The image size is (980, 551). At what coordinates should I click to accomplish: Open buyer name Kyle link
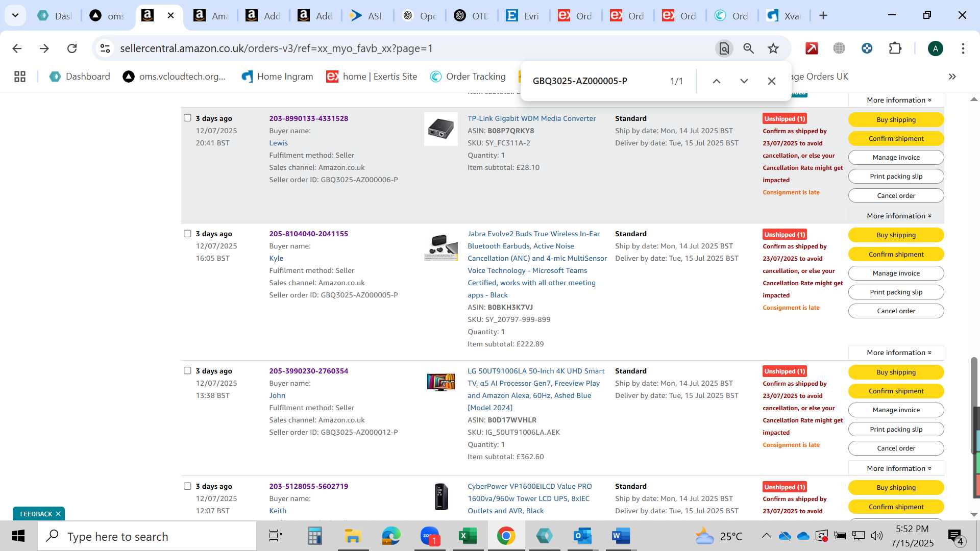pos(276,258)
